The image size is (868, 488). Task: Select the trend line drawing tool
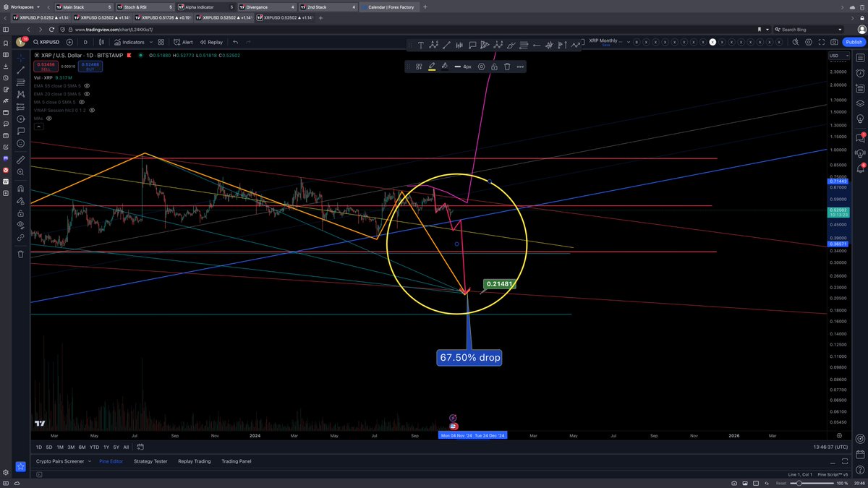(x=21, y=70)
